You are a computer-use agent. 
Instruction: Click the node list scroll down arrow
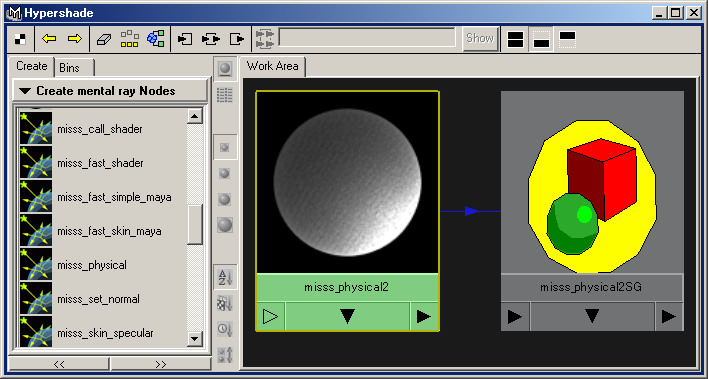[195, 338]
